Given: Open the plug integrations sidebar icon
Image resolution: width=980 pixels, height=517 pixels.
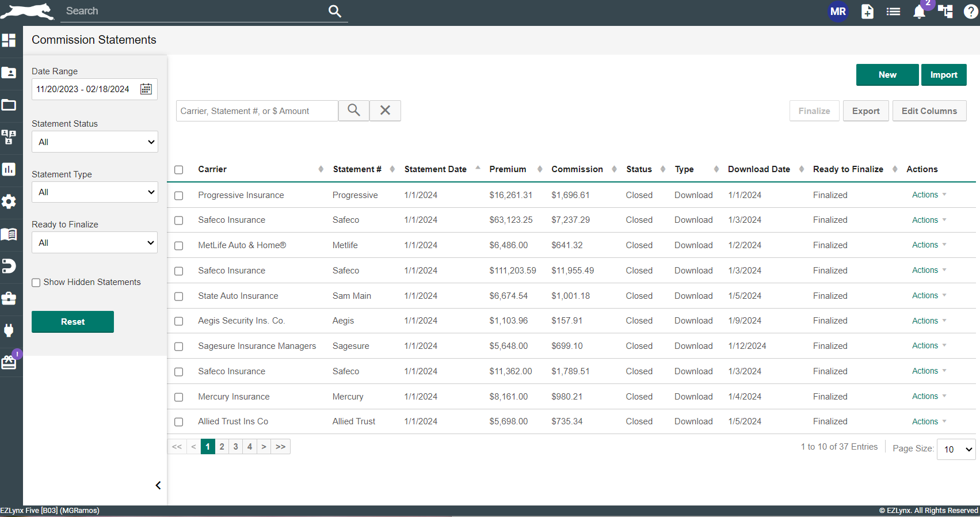Looking at the screenshot, I should pyautogui.click(x=9, y=330).
